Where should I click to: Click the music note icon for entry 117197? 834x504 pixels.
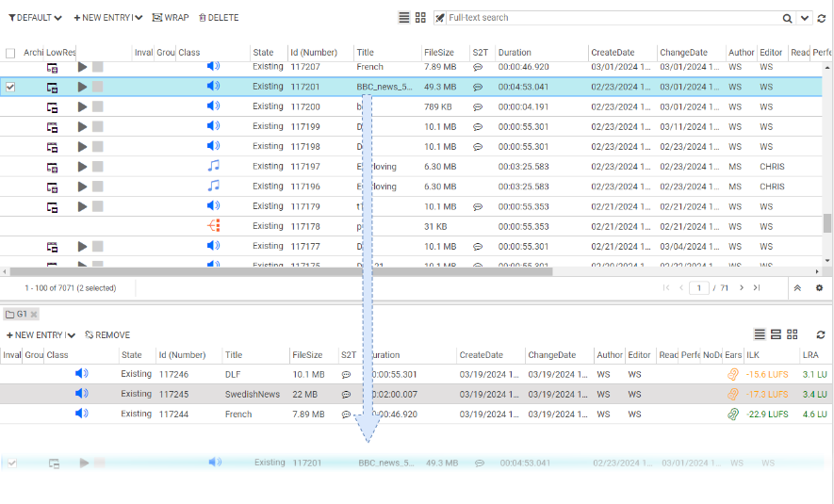click(213, 166)
